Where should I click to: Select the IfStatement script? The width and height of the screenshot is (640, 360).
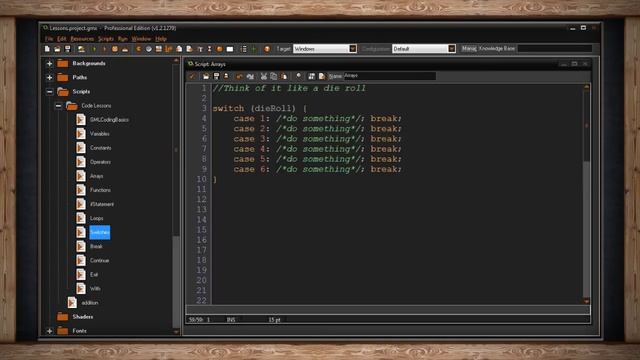tap(102, 204)
